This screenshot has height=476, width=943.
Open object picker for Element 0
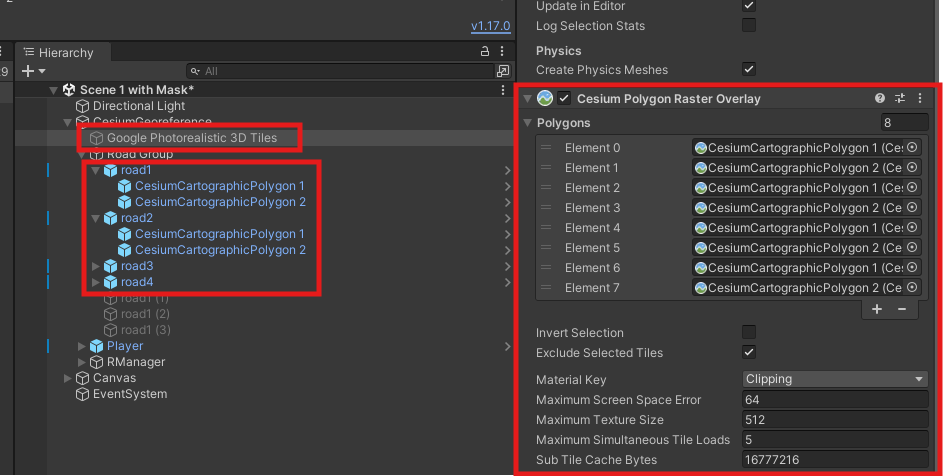click(912, 147)
